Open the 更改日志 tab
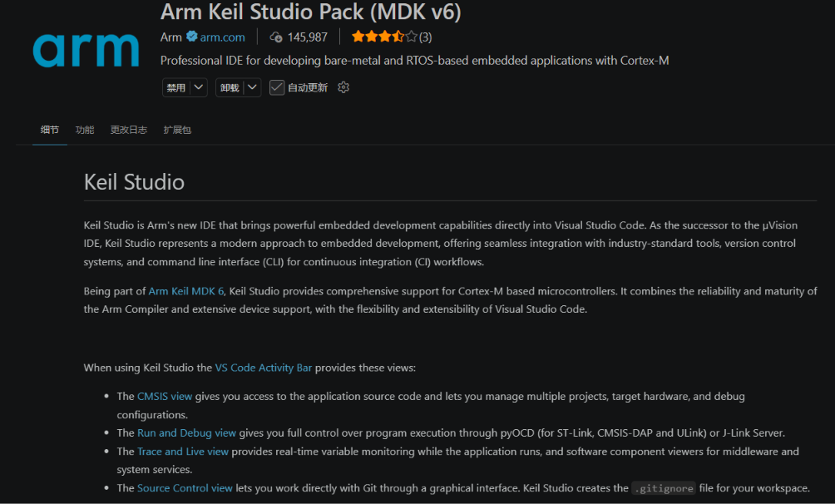This screenshot has height=504, width=835. click(128, 130)
